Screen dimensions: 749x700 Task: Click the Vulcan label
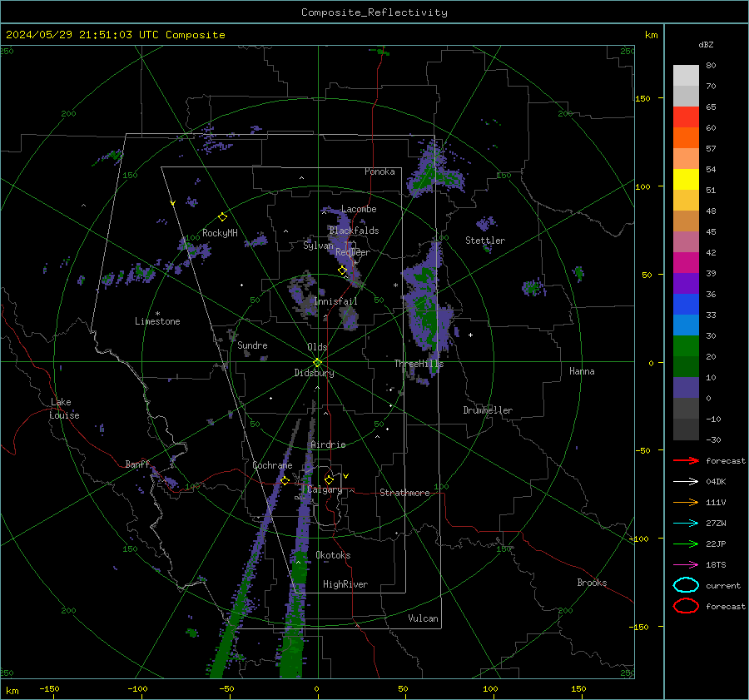(x=423, y=618)
